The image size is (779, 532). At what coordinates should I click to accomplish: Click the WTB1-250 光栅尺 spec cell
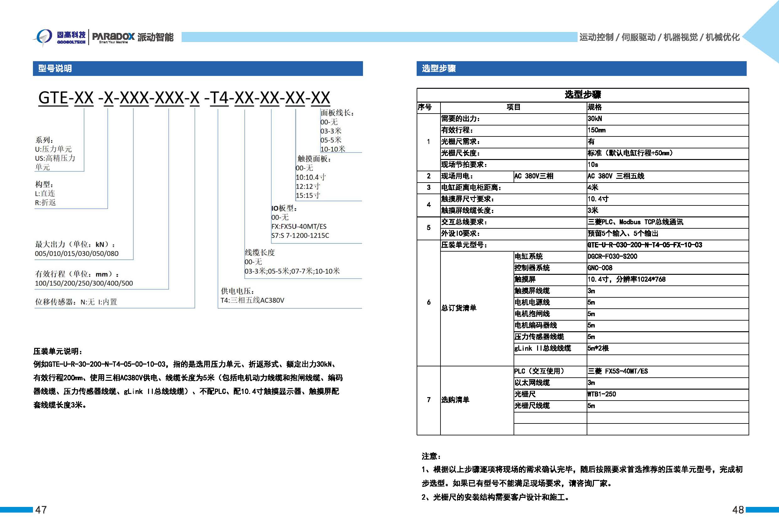pyautogui.click(x=601, y=394)
